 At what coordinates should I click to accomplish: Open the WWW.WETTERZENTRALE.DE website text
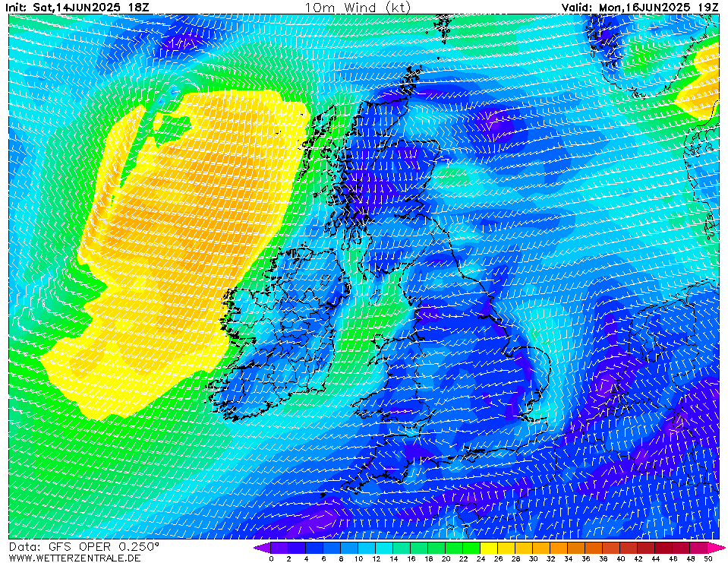point(74,558)
